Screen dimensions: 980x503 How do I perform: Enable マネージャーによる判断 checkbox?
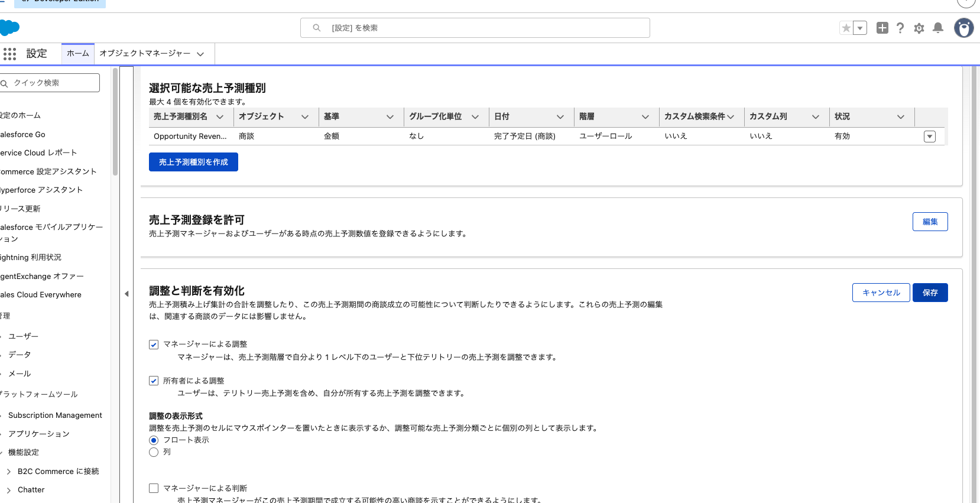point(154,488)
